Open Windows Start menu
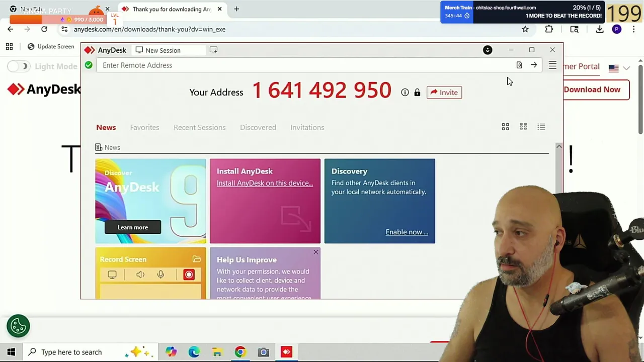 [11, 352]
